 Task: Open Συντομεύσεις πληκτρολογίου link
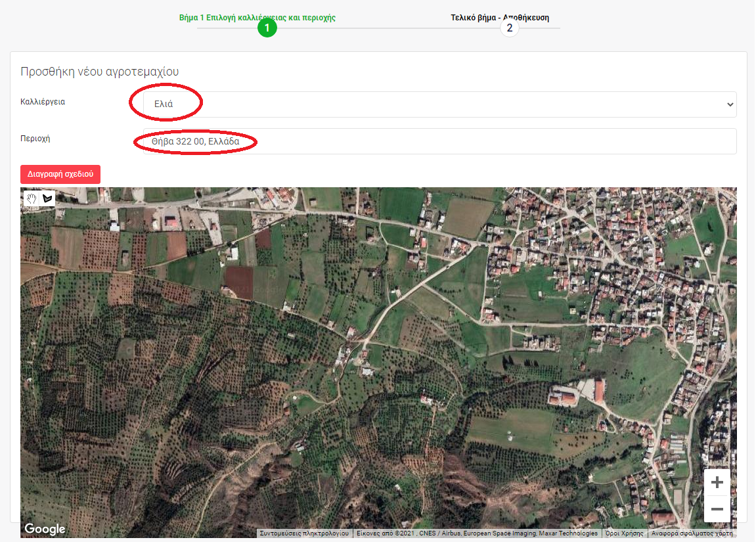pyautogui.click(x=304, y=533)
